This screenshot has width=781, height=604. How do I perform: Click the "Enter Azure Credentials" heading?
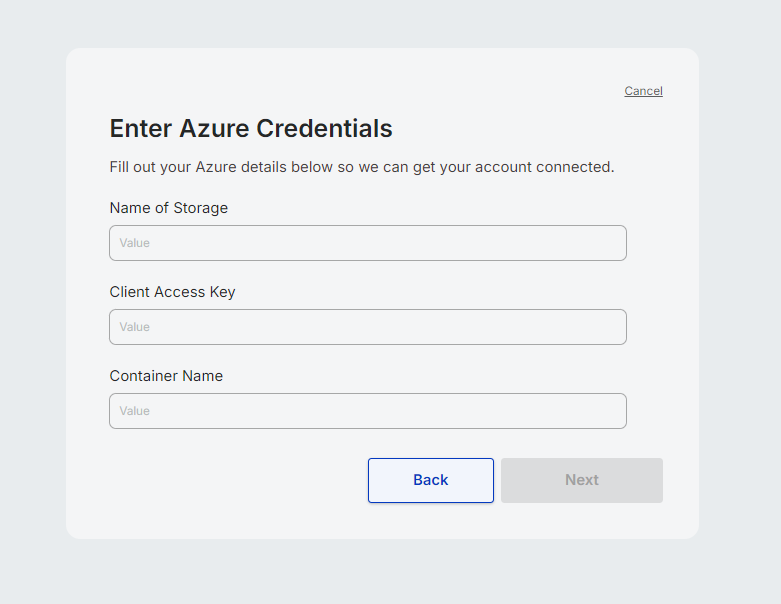pos(250,128)
